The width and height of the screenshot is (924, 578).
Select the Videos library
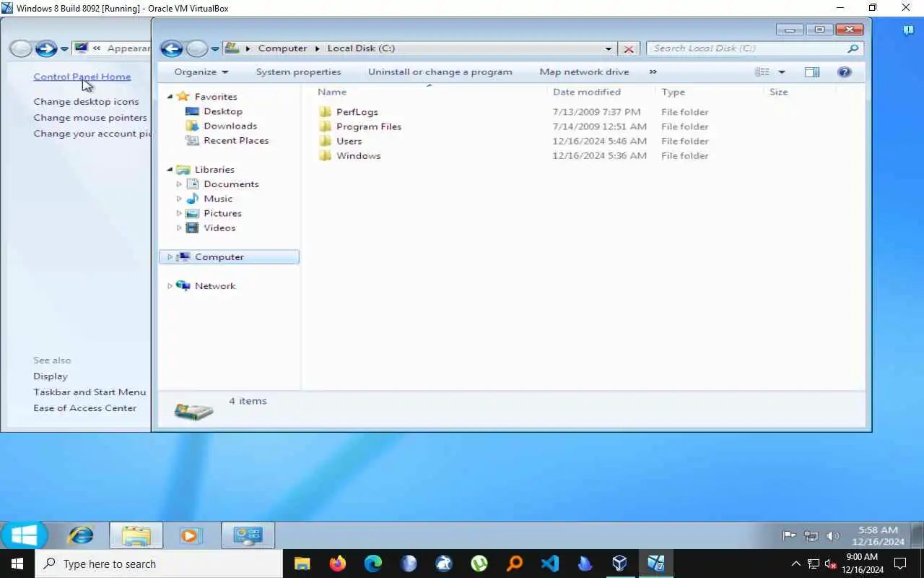pyautogui.click(x=219, y=228)
